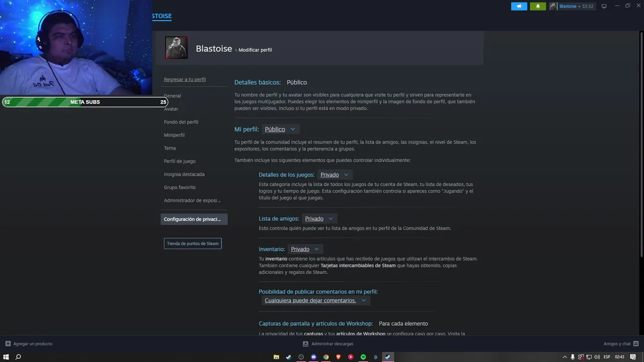The image size is (644, 362).
Task: Open Brave browser from the taskbar
Action: tap(338, 357)
